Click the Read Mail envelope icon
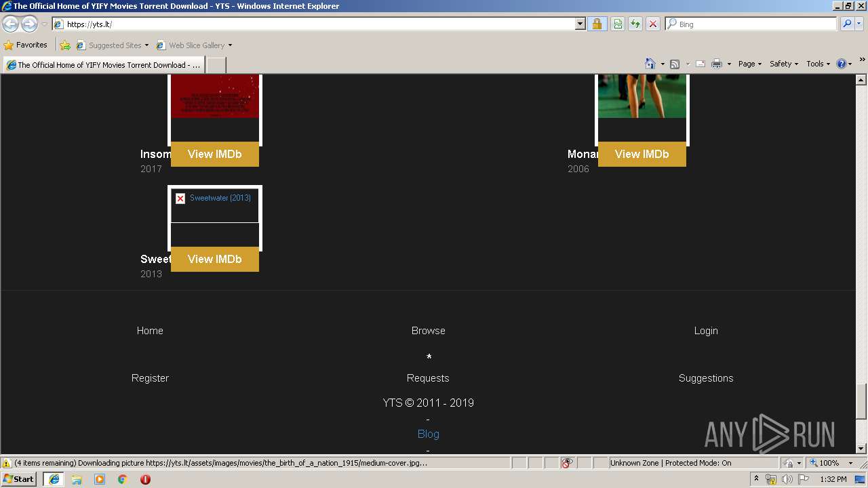 click(701, 64)
